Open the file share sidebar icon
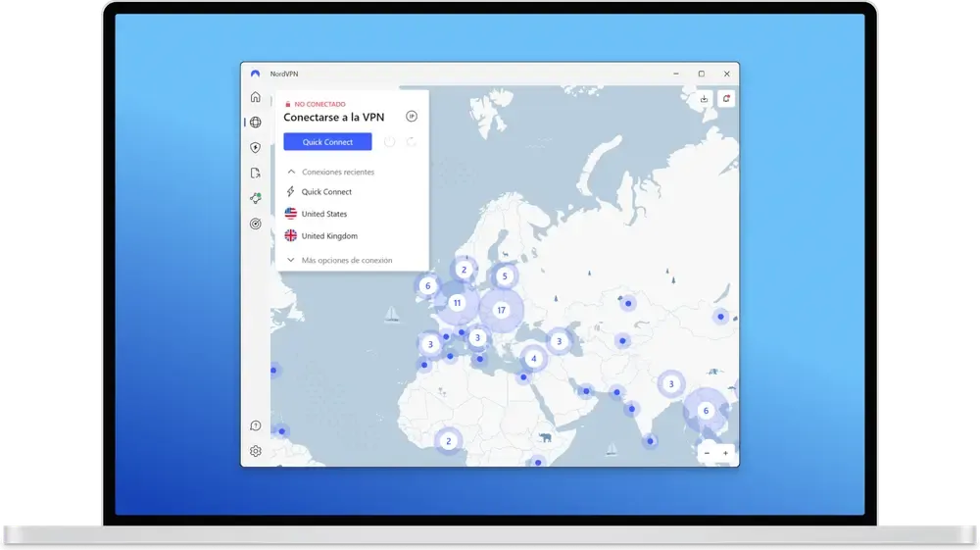 tap(256, 174)
